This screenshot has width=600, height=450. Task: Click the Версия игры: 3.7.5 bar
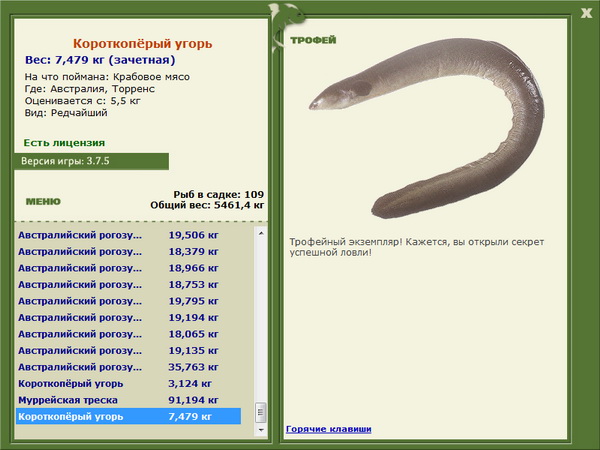click(91, 161)
